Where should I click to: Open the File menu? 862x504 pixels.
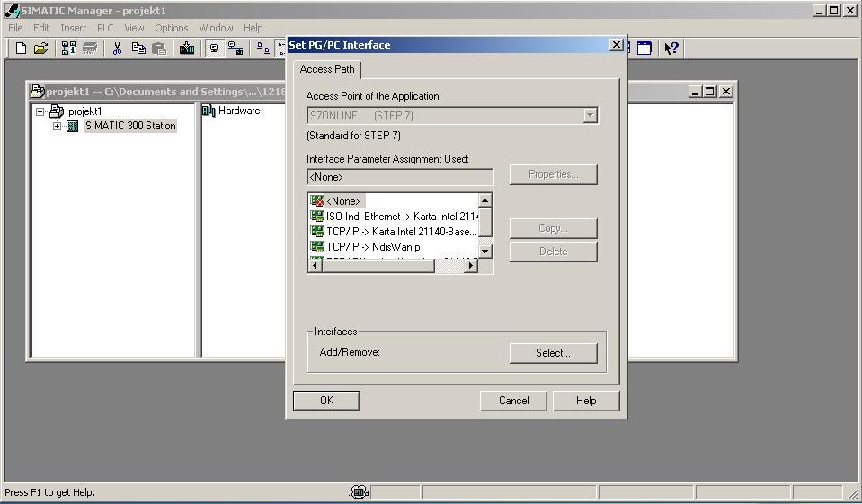click(15, 28)
